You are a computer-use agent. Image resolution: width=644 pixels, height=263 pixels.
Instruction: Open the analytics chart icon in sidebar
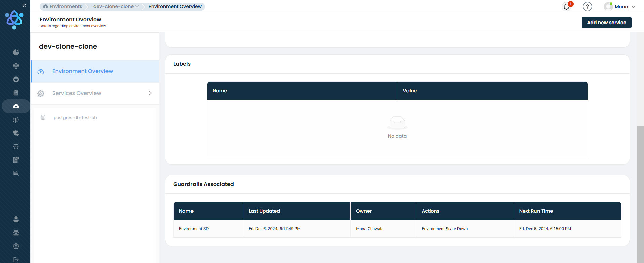[x=16, y=173]
